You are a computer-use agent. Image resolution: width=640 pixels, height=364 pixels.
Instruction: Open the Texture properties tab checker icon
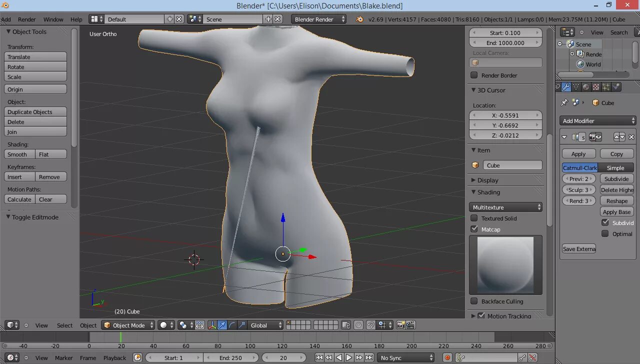[x=596, y=87]
